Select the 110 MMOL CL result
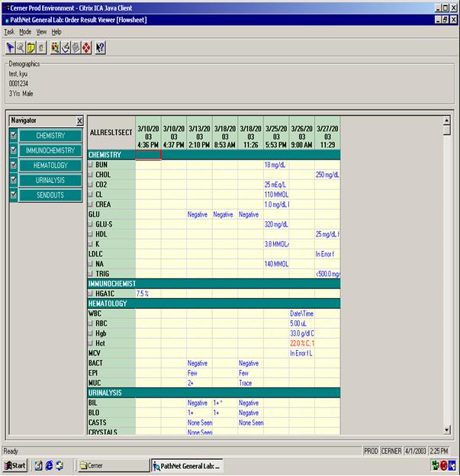 [x=276, y=195]
